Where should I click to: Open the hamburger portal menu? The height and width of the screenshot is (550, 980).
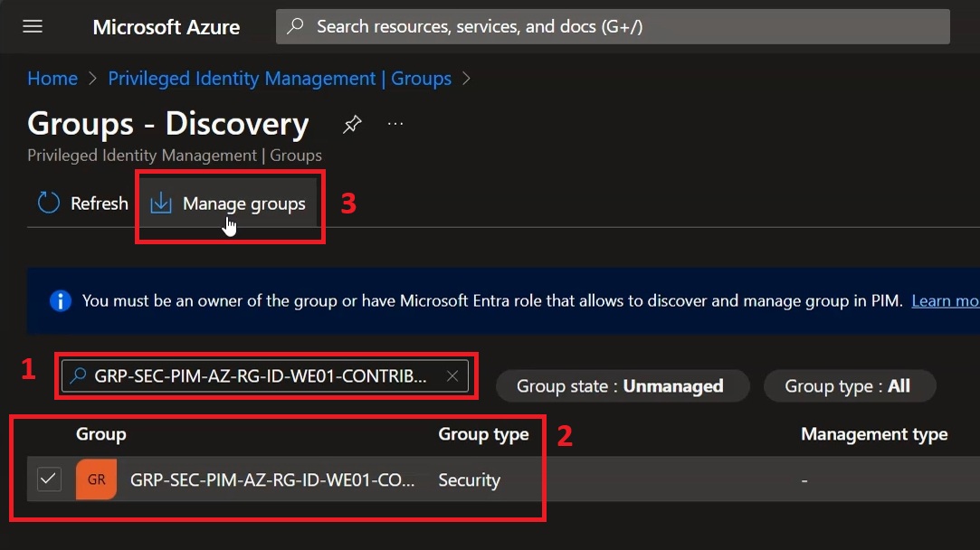pos(33,26)
